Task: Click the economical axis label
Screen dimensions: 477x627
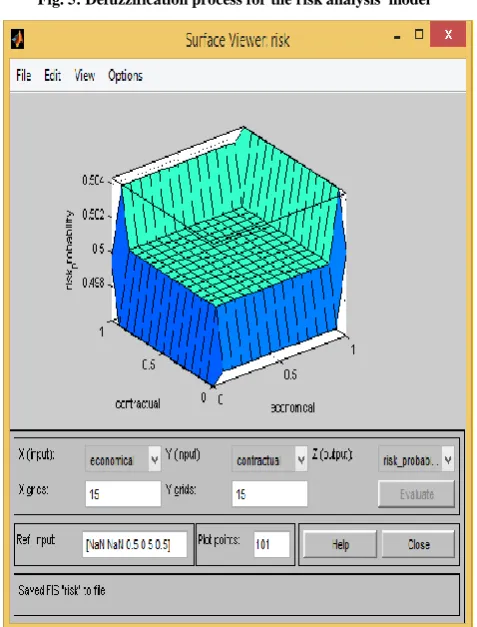Action: [x=293, y=407]
